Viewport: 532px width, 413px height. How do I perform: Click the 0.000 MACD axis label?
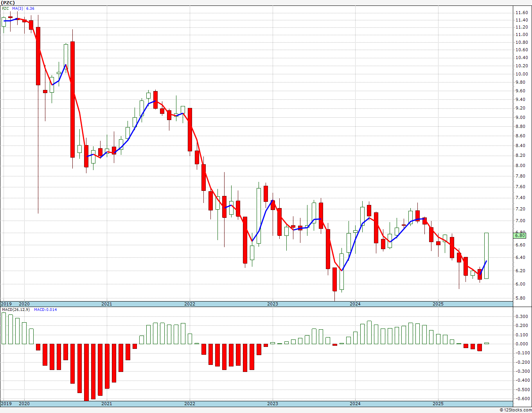(x=521, y=344)
